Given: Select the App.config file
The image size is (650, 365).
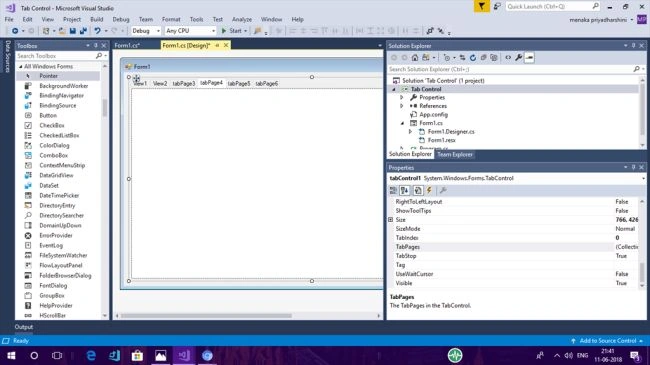Looking at the screenshot, I should [433, 114].
